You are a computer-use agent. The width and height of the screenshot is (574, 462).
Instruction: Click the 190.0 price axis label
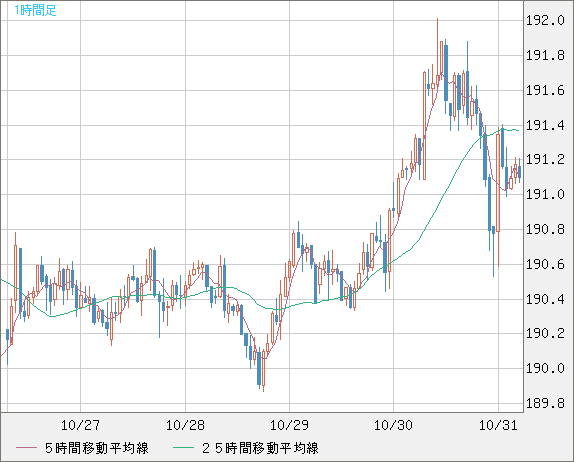pos(545,368)
